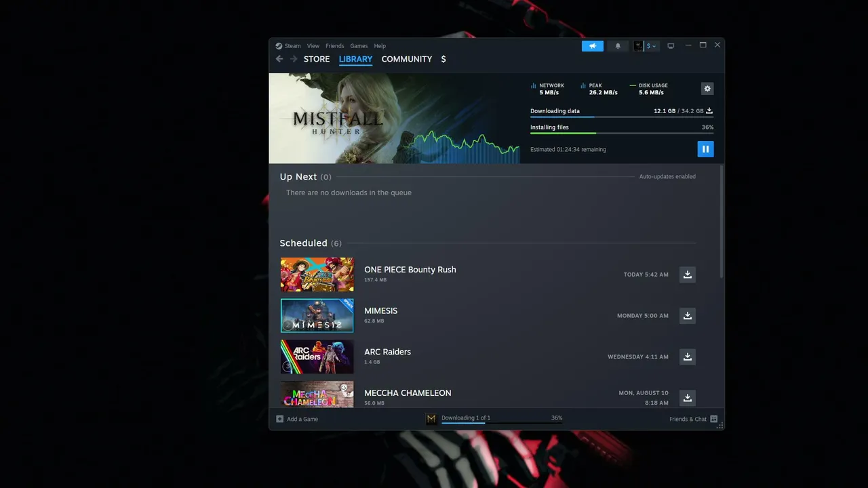Viewport: 868px width, 488px height.
Task: Go to the STORE tab
Action: pos(317,59)
